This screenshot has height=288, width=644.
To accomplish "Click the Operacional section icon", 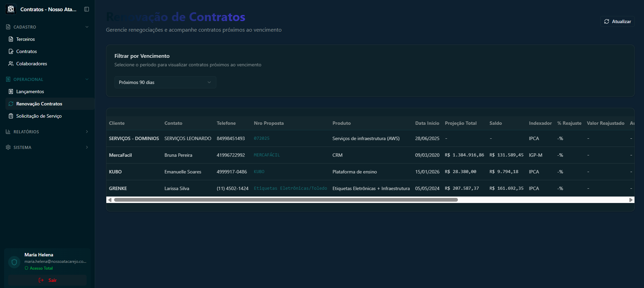I will (x=8, y=79).
